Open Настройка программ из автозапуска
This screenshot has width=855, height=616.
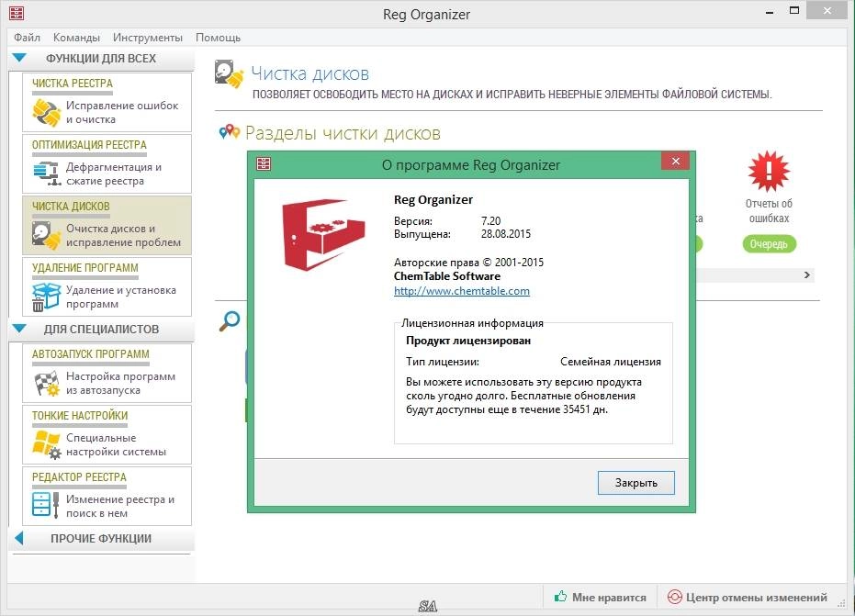click(120, 383)
